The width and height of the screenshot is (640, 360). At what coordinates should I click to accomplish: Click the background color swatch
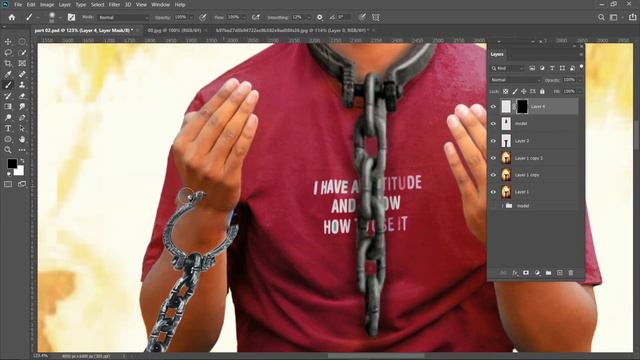19,170
